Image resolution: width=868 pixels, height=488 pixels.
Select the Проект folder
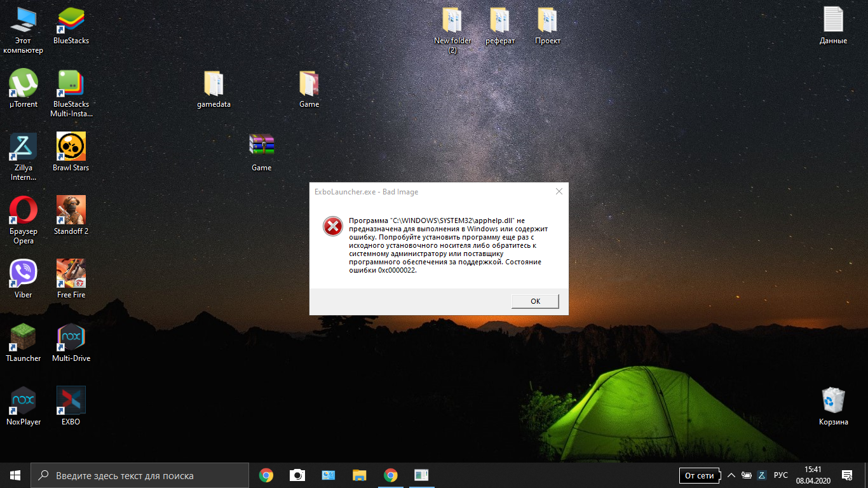pyautogui.click(x=548, y=25)
